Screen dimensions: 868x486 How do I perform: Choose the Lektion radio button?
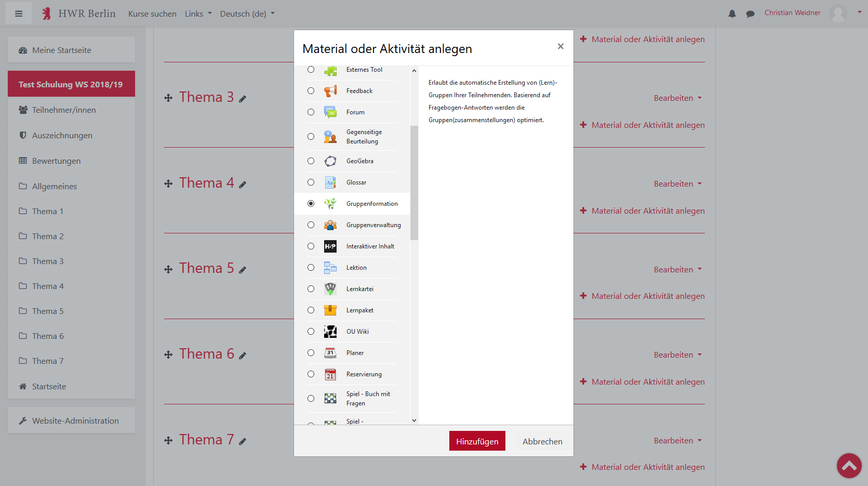(311, 267)
